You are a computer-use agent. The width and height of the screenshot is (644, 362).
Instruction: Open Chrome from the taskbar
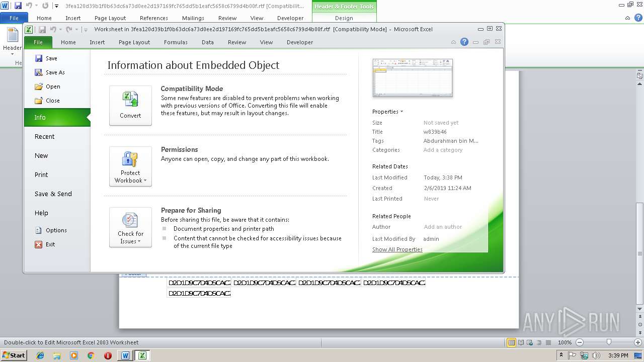tap(91, 355)
